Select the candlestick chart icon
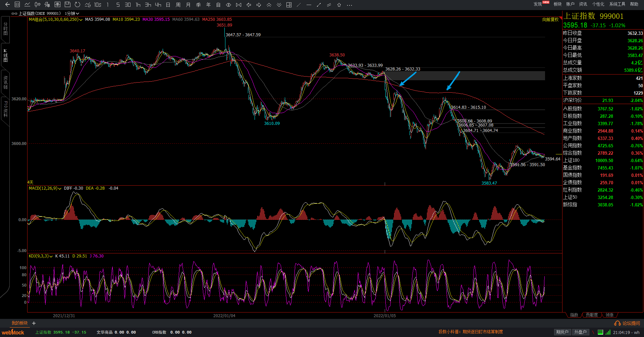The height and width of the screenshot is (337, 644). tap(38, 5)
